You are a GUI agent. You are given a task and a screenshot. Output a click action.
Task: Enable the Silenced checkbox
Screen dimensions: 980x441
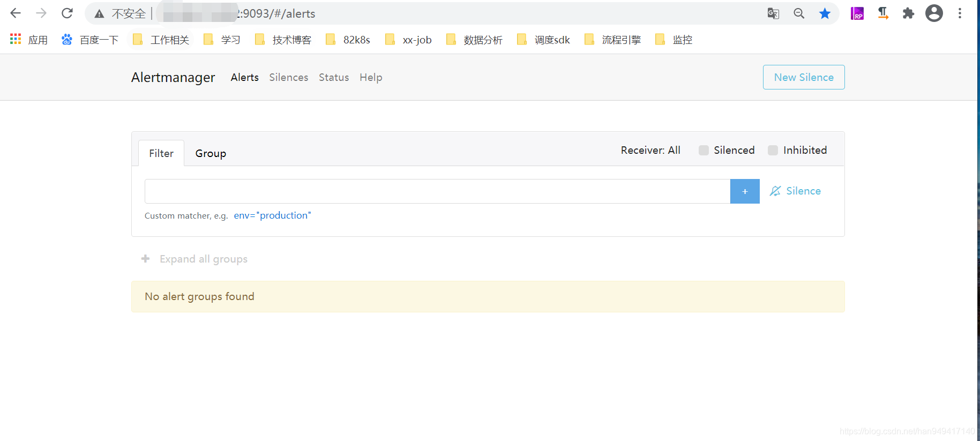click(704, 151)
